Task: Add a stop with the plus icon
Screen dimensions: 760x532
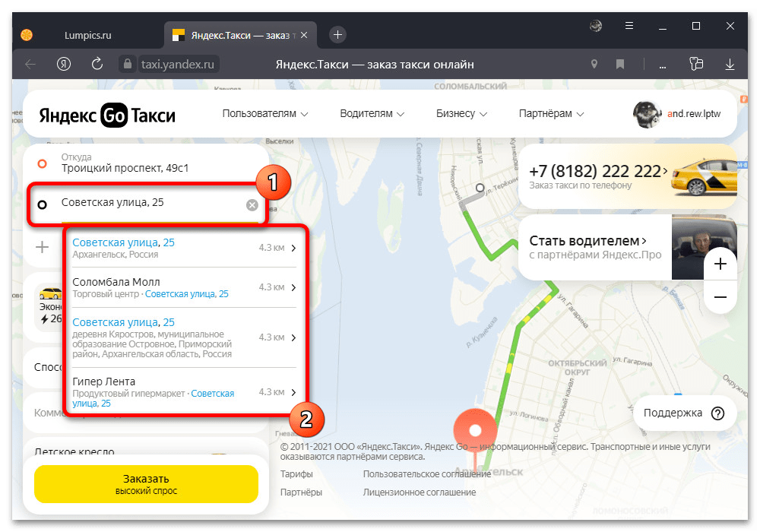Action: 42,247
